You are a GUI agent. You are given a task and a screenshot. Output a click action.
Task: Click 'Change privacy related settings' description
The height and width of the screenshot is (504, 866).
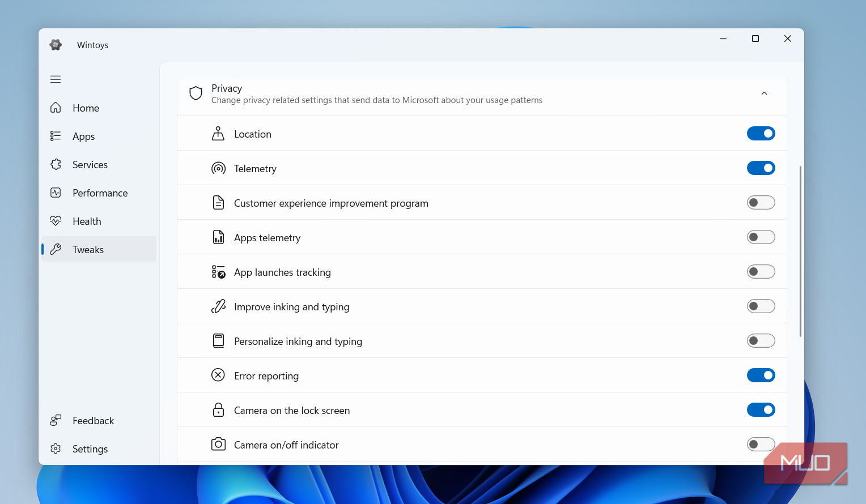(x=377, y=100)
